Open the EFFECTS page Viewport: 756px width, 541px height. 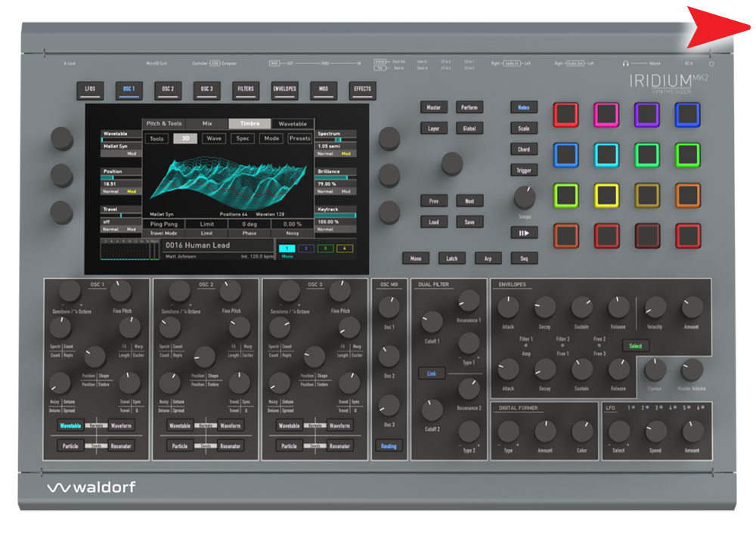361,88
